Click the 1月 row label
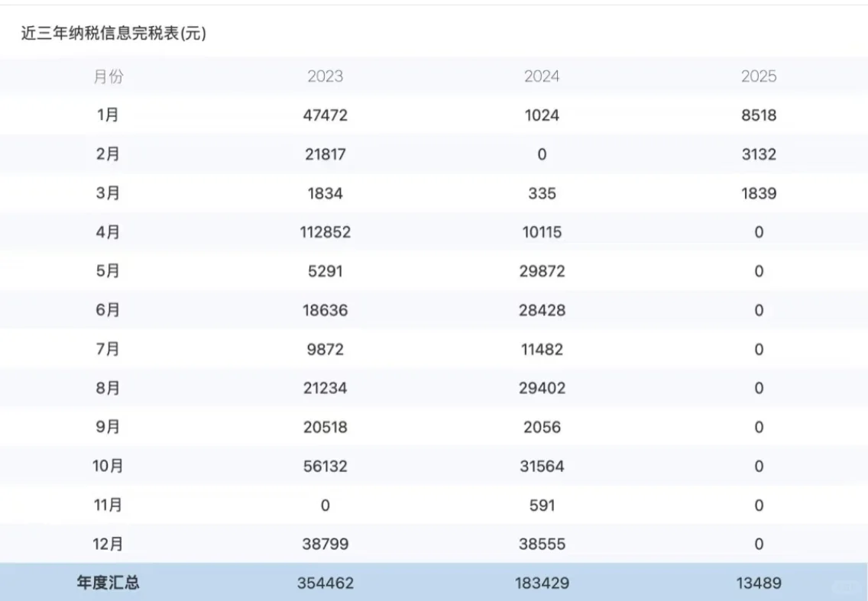Image resolution: width=868 pixels, height=601 pixels. pyautogui.click(x=108, y=115)
